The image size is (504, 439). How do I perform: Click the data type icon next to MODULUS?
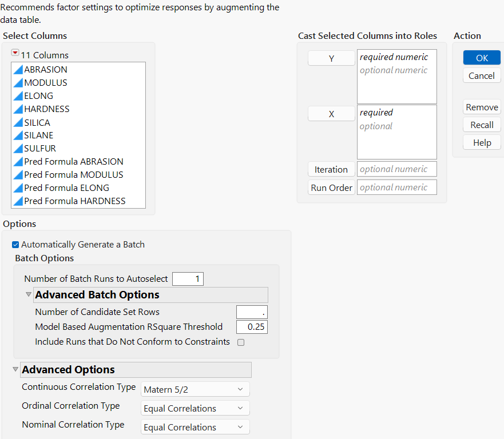click(19, 82)
